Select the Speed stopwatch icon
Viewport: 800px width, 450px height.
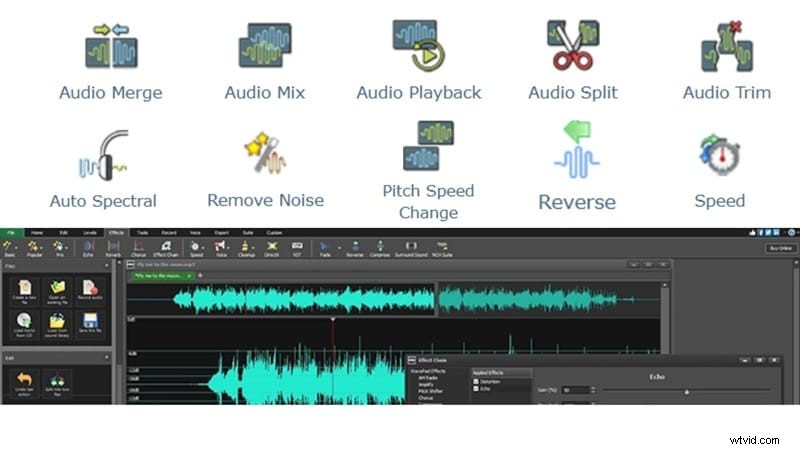point(720,155)
